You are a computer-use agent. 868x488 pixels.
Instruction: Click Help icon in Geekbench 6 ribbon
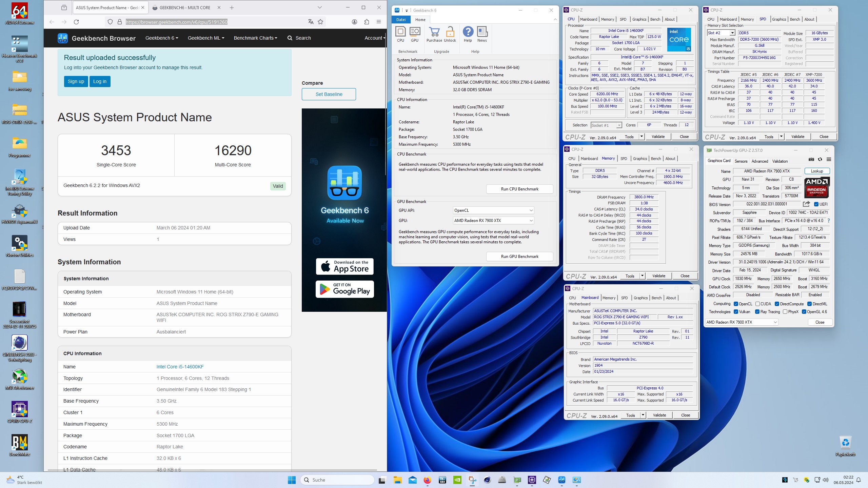(468, 34)
